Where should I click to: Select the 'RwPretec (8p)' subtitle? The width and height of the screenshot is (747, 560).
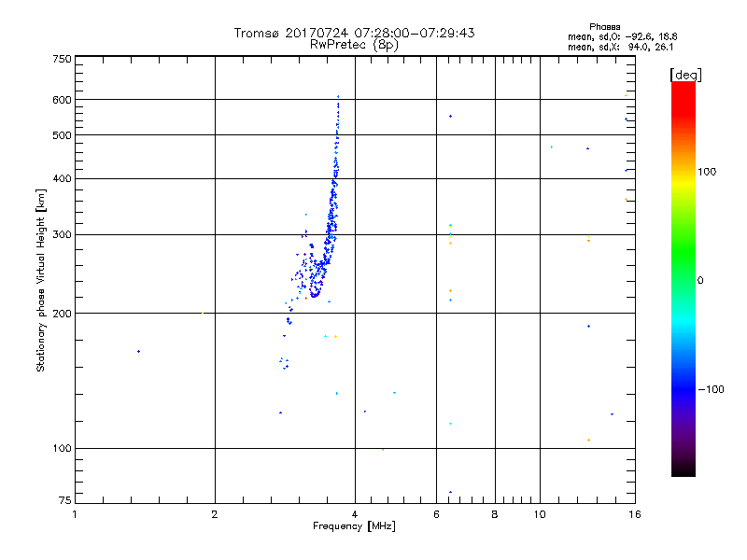[354, 45]
